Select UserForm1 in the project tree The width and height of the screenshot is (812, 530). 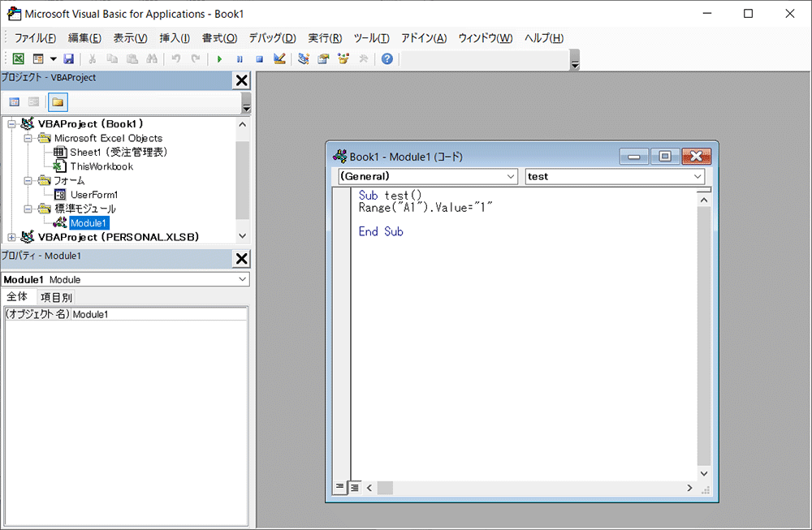pyautogui.click(x=93, y=195)
